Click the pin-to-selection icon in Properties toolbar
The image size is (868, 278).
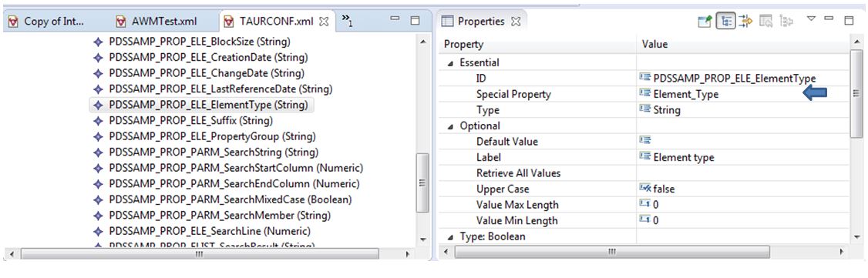tap(705, 22)
